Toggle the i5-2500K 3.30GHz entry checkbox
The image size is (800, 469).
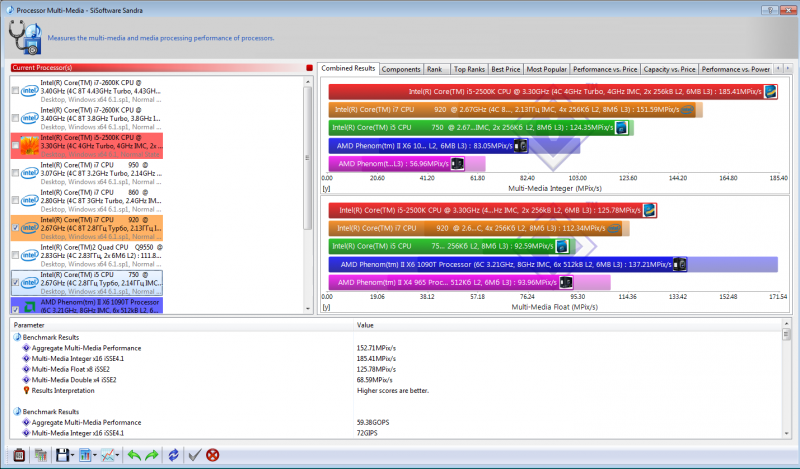[x=15, y=145]
